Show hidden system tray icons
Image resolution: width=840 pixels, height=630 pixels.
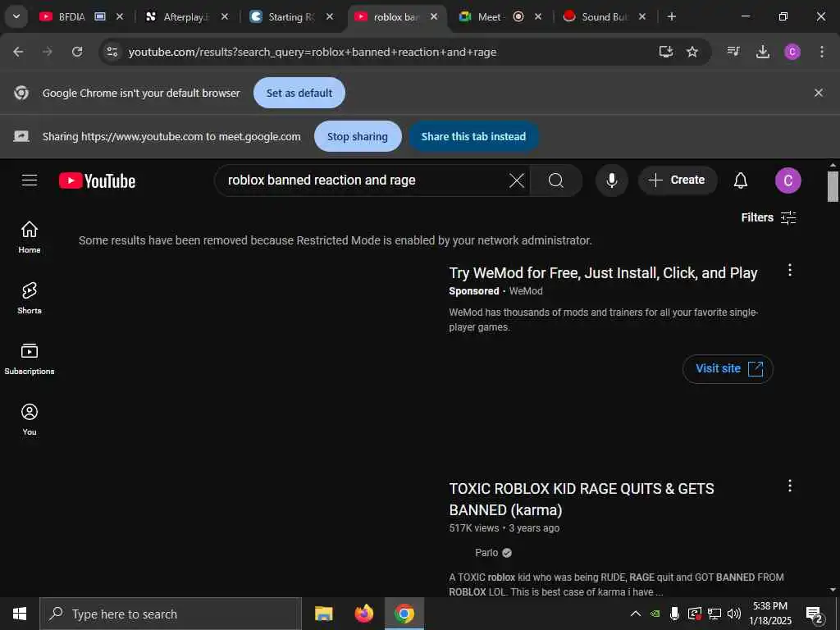pyautogui.click(x=636, y=614)
